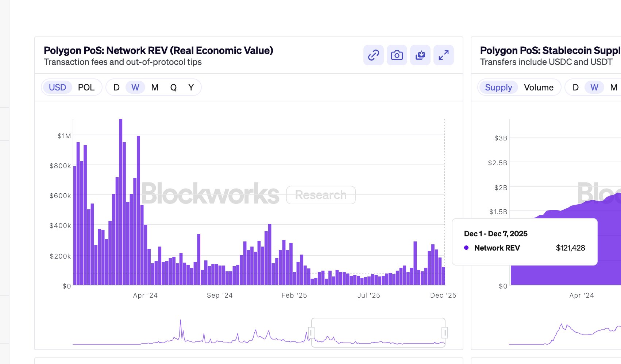Set REV chart to Monthly interval
The image size is (621, 364).
[155, 88]
